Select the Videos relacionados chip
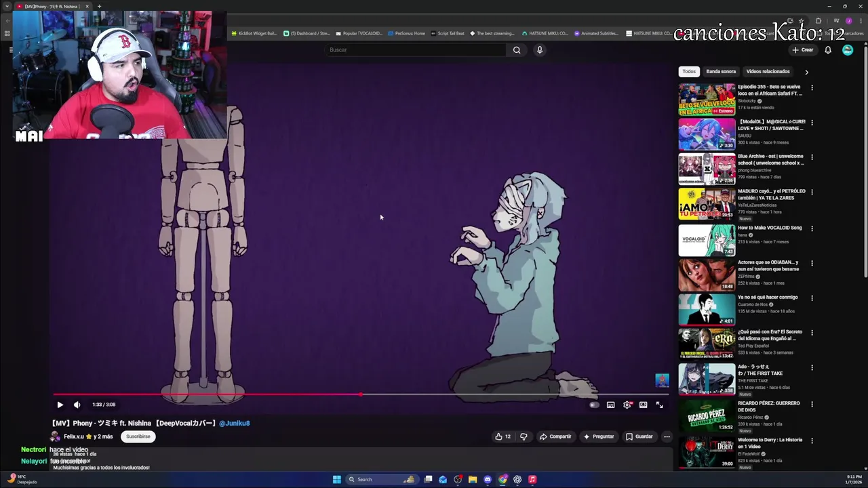Viewport: 868px width, 488px height. [768, 71]
